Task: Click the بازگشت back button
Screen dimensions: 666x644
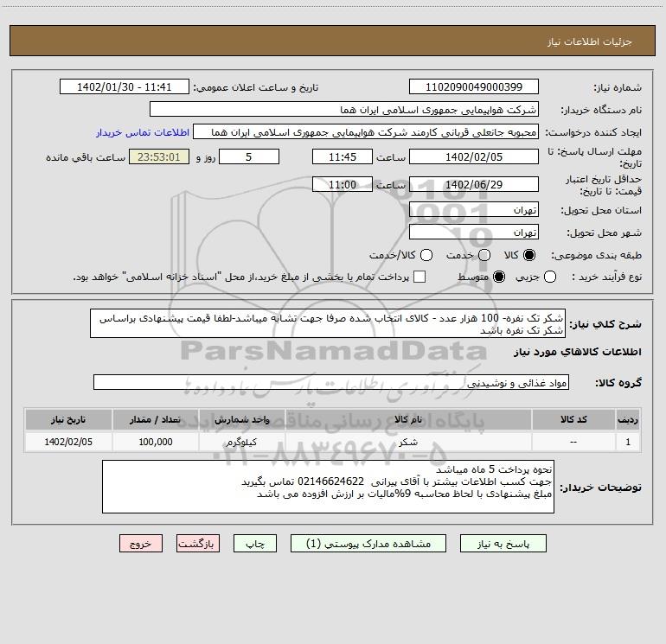Action: coord(198,544)
